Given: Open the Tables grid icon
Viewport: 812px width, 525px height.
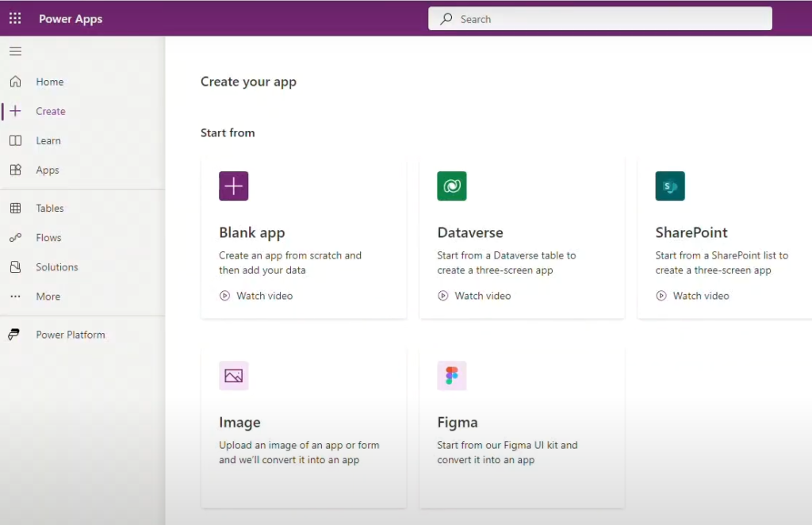Looking at the screenshot, I should coord(16,208).
